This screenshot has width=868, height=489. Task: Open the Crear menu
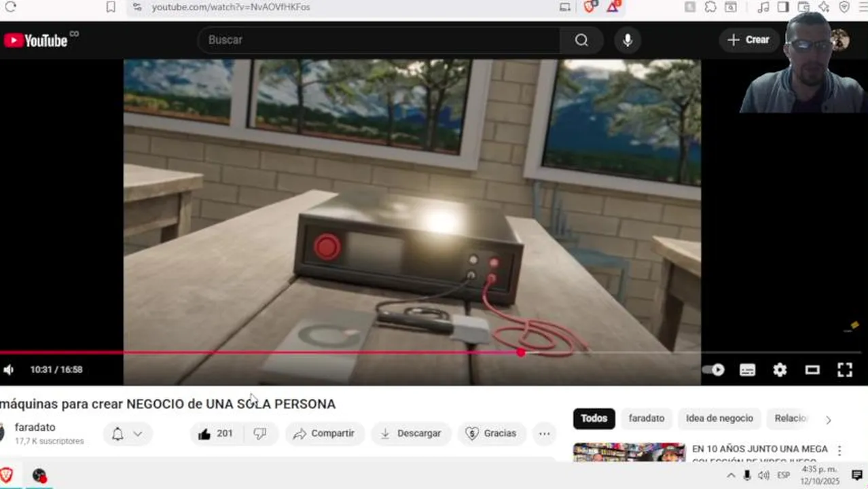point(748,40)
